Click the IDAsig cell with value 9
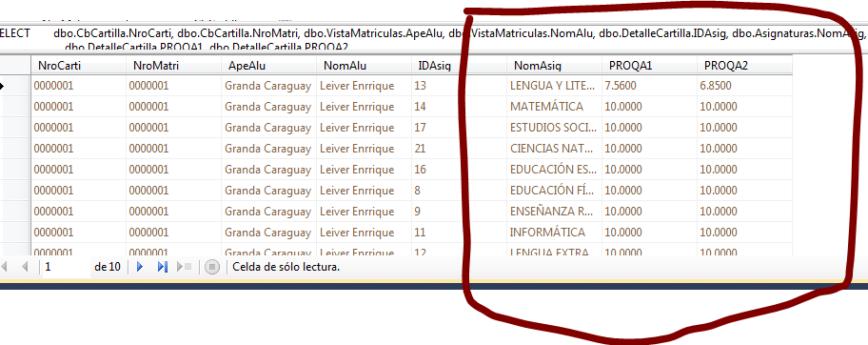Image resolution: width=868 pixels, height=345 pixels. (460, 212)
